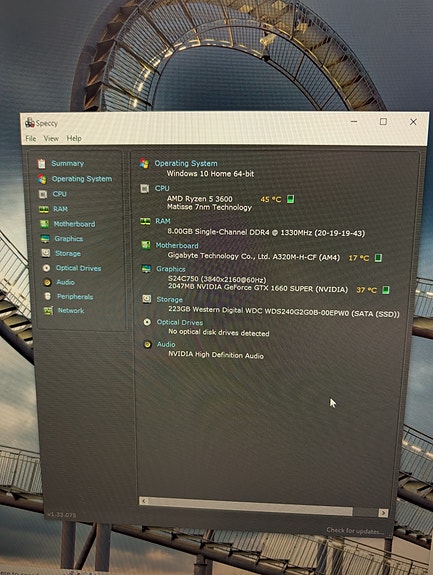The width and height of the screenshot is (433, 575).
Task: Select the Summary clipboard icon in sidebar
Action: tap(42, 164)
